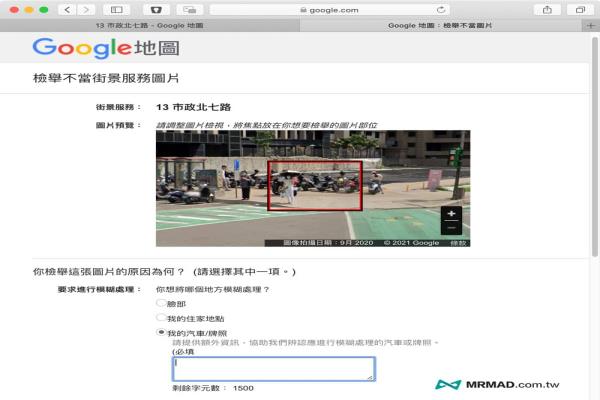Click the 檢舉不當街景服務圖片 heading

106,78
